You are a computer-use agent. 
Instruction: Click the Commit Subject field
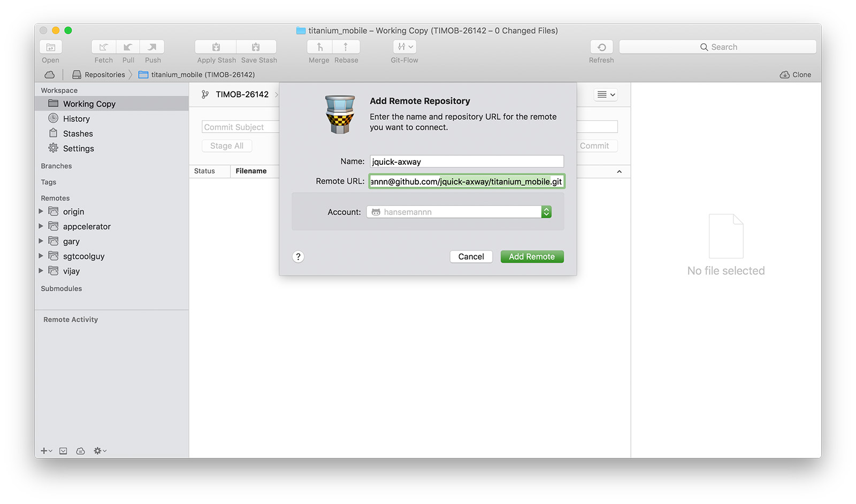241,127
